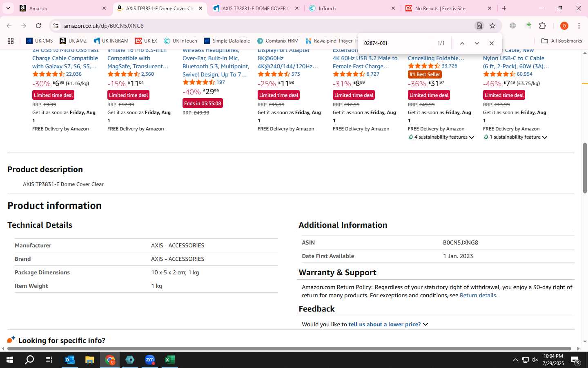588x368 pixels.
Task: Switch to the InTouch tab
Action: tap(352, 8)
